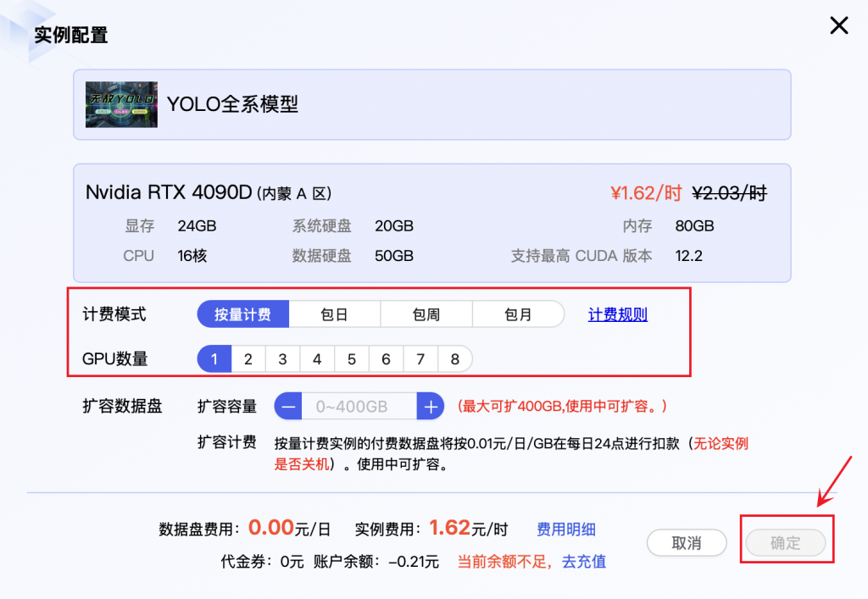Select 包日 billing mode

334,314
